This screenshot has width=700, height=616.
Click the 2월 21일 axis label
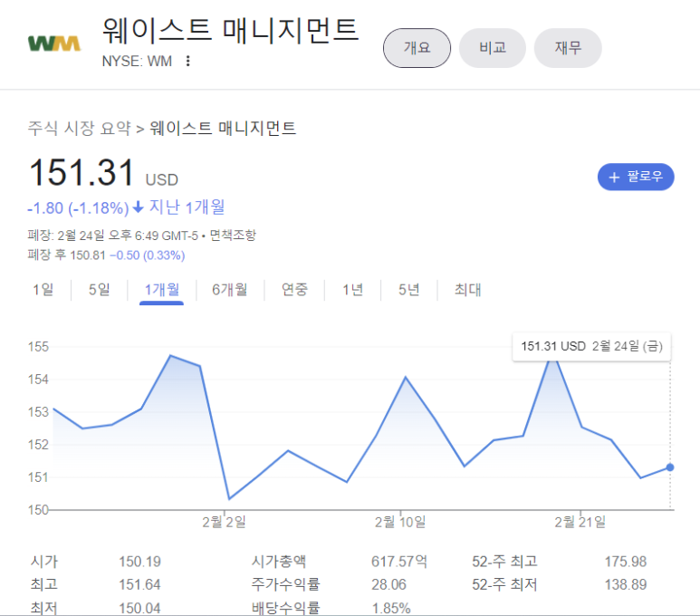click(x=580, y=522)
